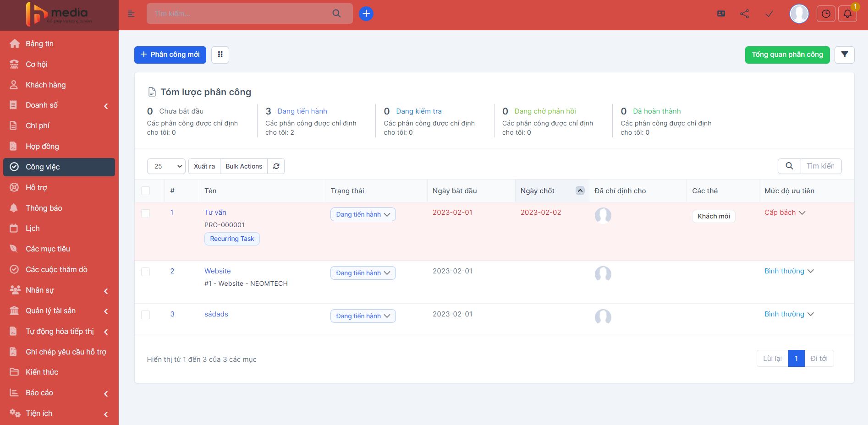Screen dimensions: 868x425
Task: Expand Tự động hóa tiếp thị menu
Action: (59, 332)
